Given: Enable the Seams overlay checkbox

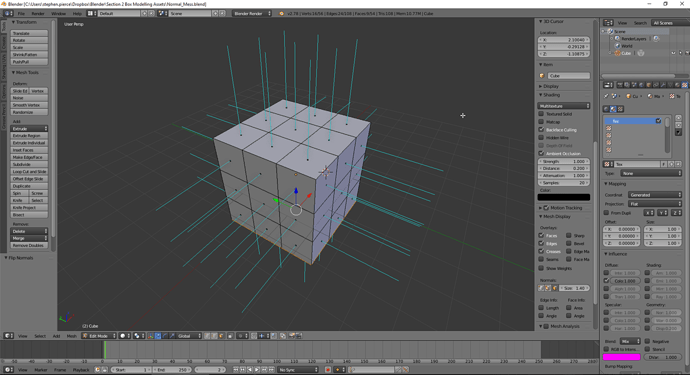Looking at the screenshot, I should [542, 259].
